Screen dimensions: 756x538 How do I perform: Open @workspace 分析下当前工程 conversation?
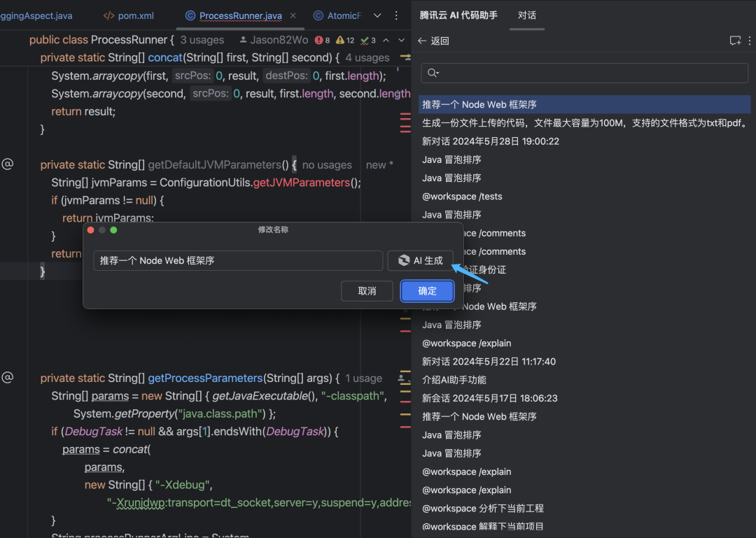pyautogui.click(x=482, y=508)
